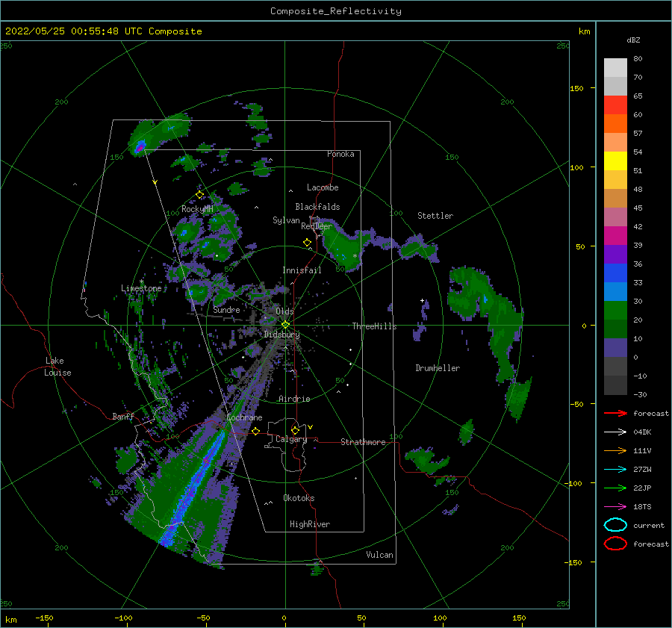Click intense purple storm core in northwest
672x628 pixels.
coord(140,147)
